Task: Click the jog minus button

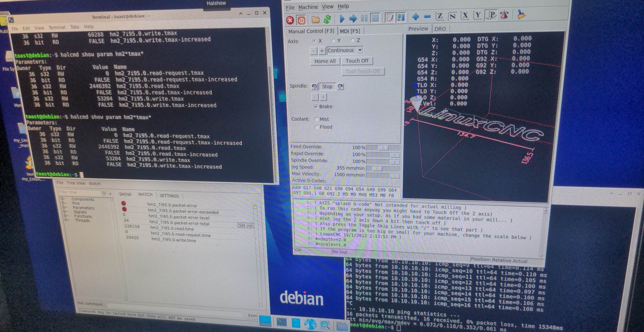Action: point(313,51)
